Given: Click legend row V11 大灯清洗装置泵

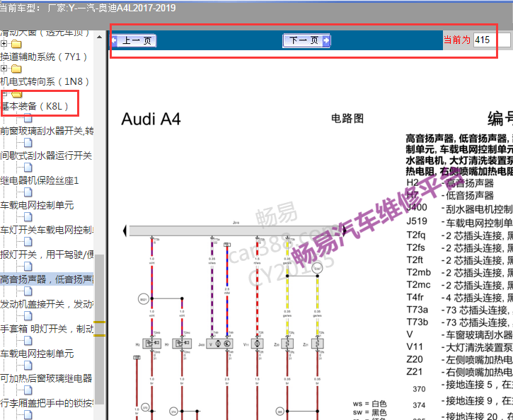Looking at the screenshot, I should [x=459, y=347].
